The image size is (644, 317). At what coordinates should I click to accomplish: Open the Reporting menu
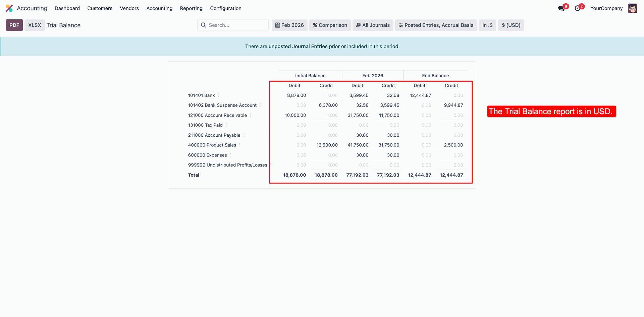(191, 8)
